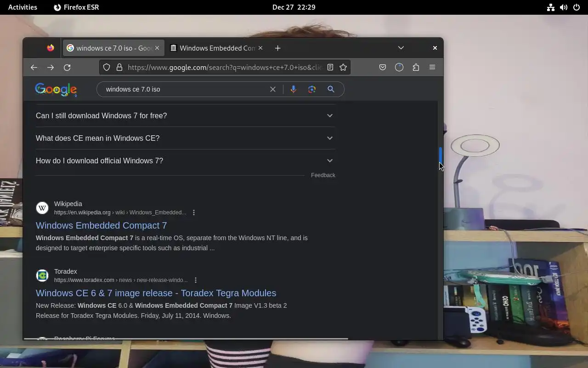Toggle reader view icon in address bar

[330, 67]
